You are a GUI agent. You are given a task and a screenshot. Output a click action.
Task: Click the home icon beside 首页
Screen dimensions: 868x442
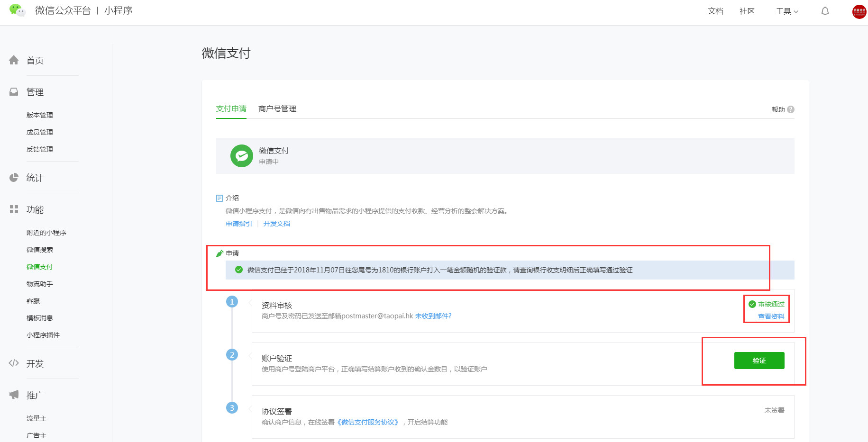[x=14, y=60]
